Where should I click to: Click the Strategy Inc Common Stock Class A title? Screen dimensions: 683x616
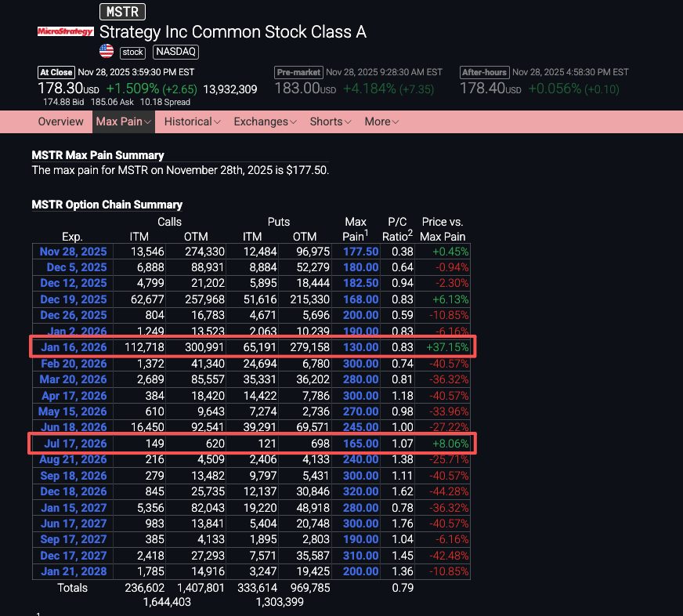tap(233, 32)
